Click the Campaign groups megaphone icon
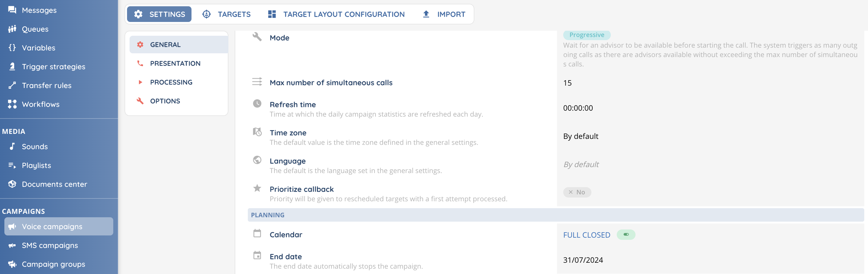The width and height of the screenshot is (868, 274). 12,264
